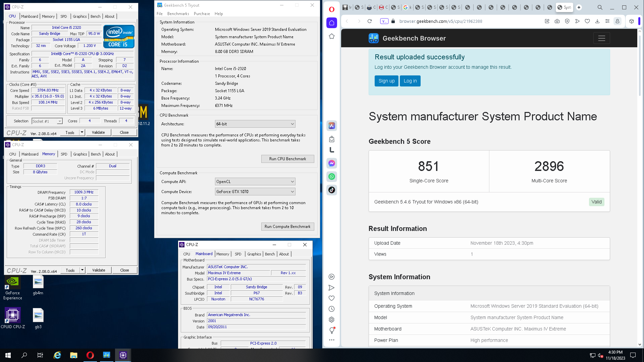This screenshot has width=644, height=362.
Task: Open taskbar search magnifier
Action: click(x=24, y=355)
